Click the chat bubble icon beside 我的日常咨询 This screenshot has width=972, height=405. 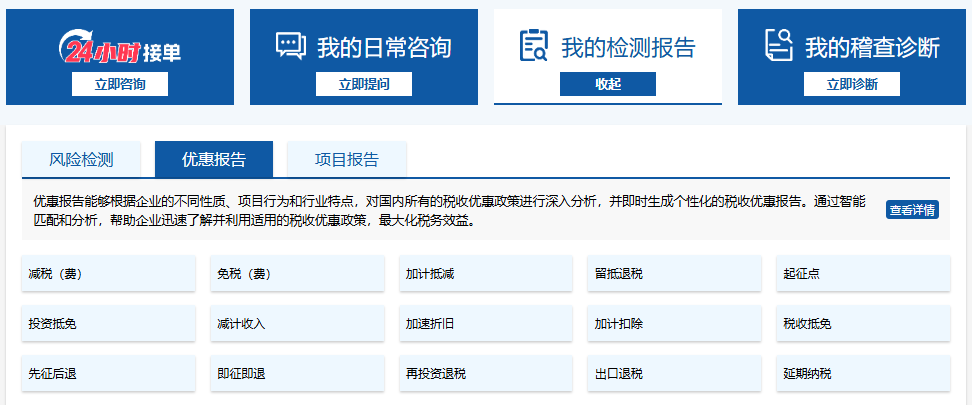(x=290, y=46)
